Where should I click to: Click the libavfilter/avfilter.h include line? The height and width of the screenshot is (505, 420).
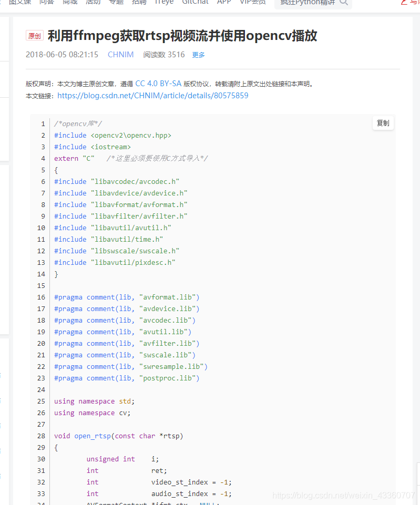click(121, 217)
